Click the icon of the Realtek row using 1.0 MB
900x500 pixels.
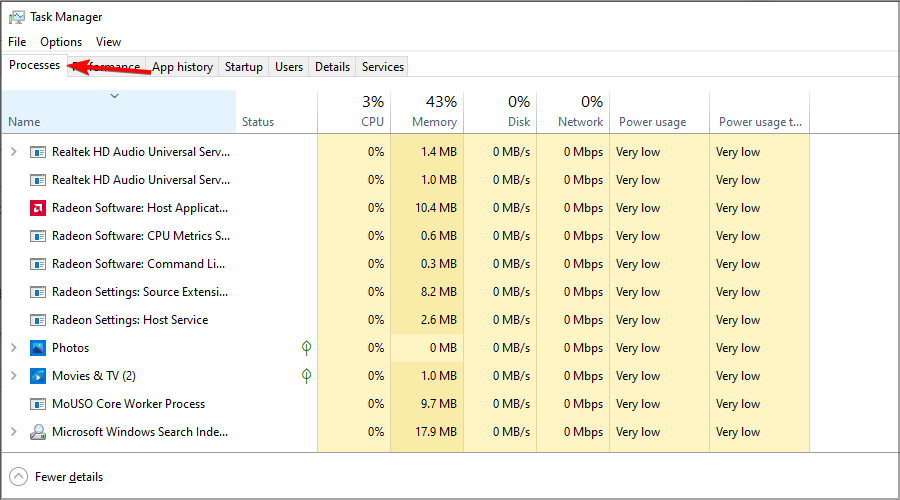(38, 180)
